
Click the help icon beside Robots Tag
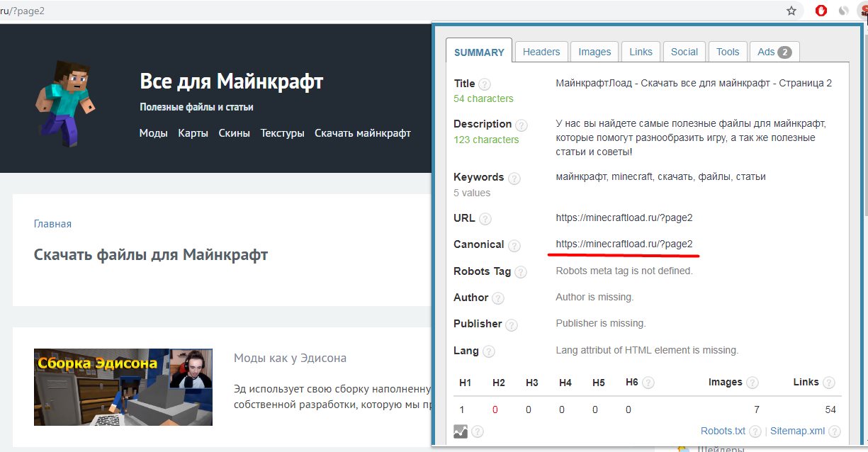pyautogui.click(x=521, y=272)
